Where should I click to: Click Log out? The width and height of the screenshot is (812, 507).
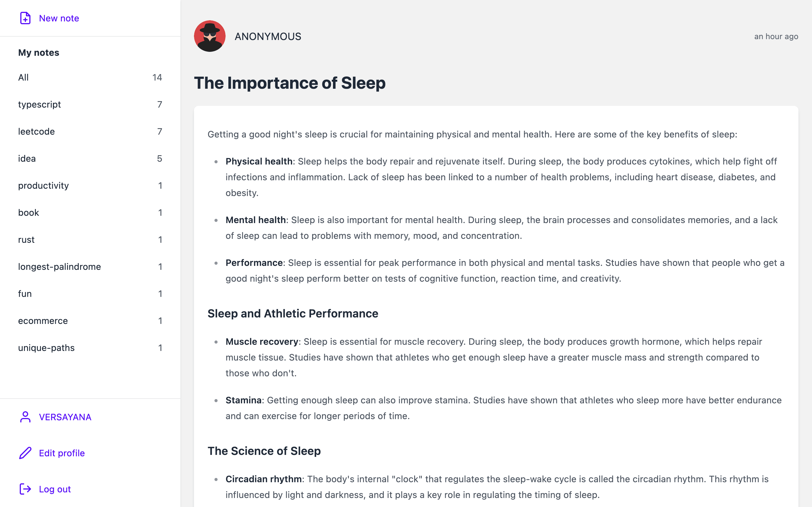tap(54, 489)
